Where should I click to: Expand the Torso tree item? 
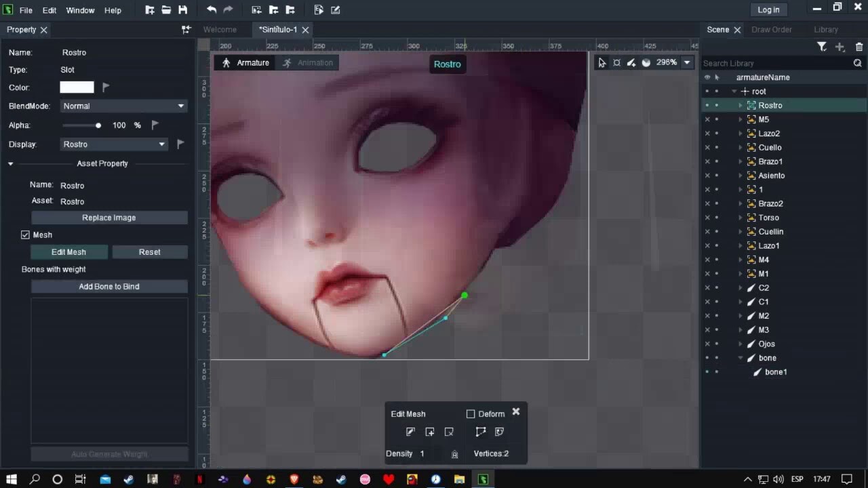(x=740, y=218)
